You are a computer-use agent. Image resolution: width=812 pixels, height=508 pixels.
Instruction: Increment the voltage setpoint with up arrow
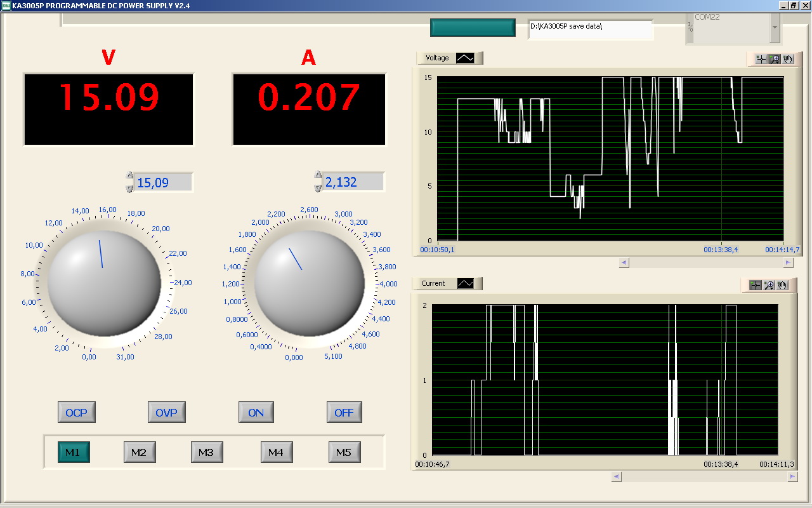coord(130,176)
